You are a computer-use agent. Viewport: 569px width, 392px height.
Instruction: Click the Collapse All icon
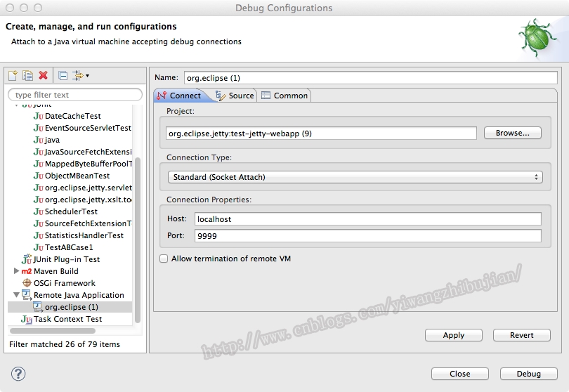(63, 75)
